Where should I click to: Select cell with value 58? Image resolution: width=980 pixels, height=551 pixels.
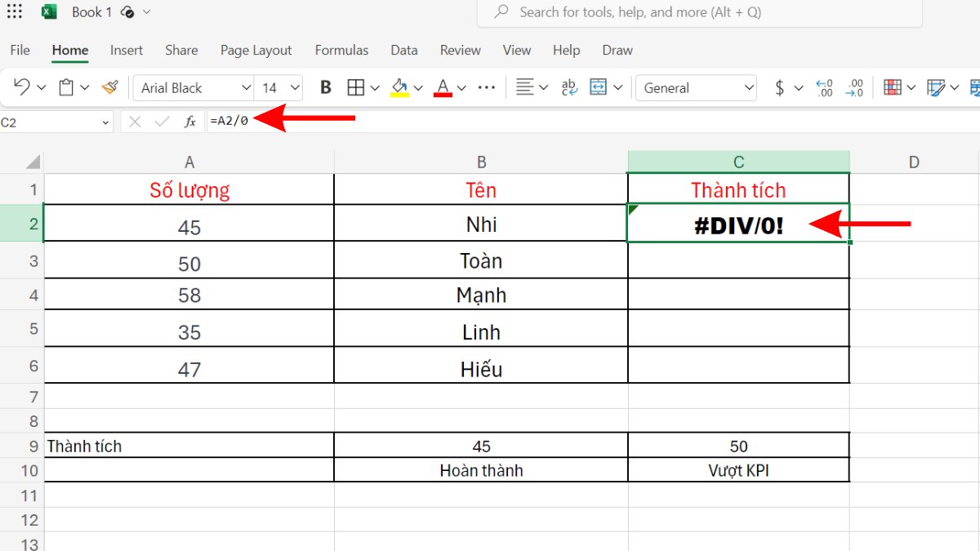[189, 295]
